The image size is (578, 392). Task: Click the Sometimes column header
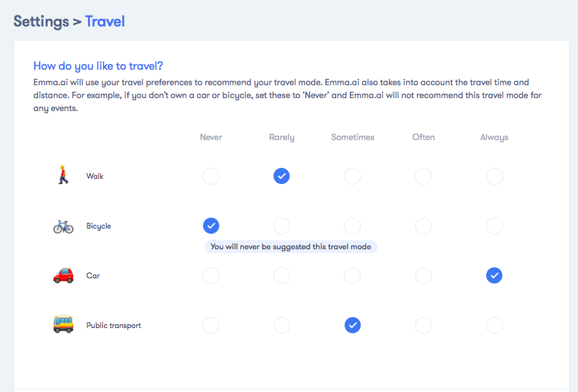(352, 138)
